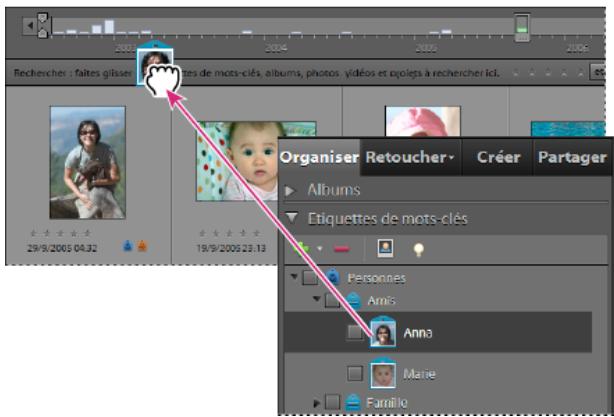Click the red minus delete tag icon
Viewport: 614px width, 417px height.
[341, 249]
